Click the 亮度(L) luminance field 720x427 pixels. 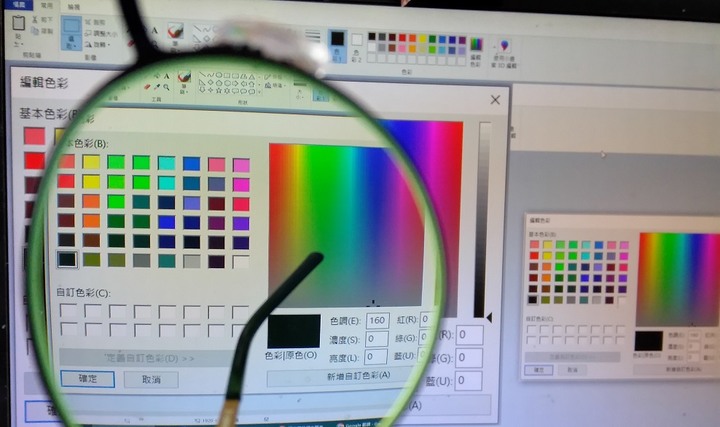(x=376, y=357)
